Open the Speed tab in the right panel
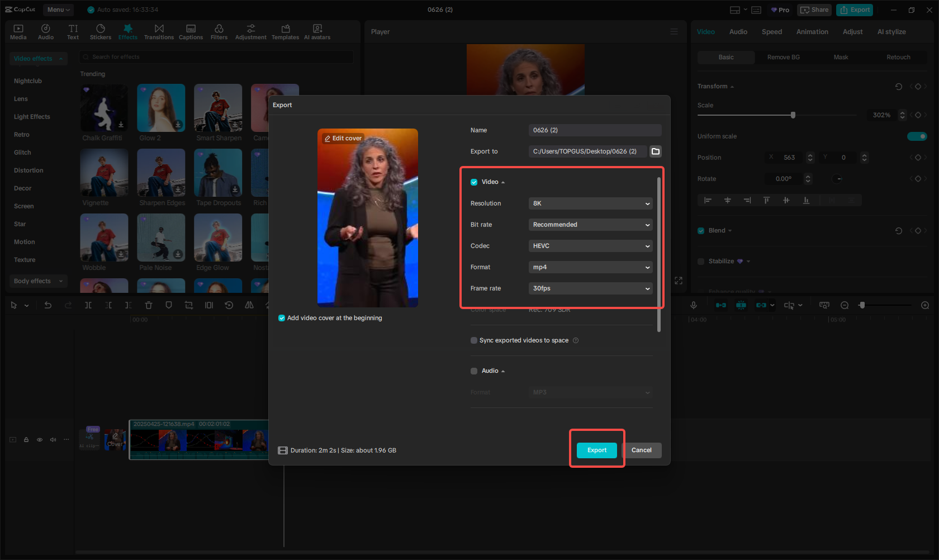 tap(771, 32)
